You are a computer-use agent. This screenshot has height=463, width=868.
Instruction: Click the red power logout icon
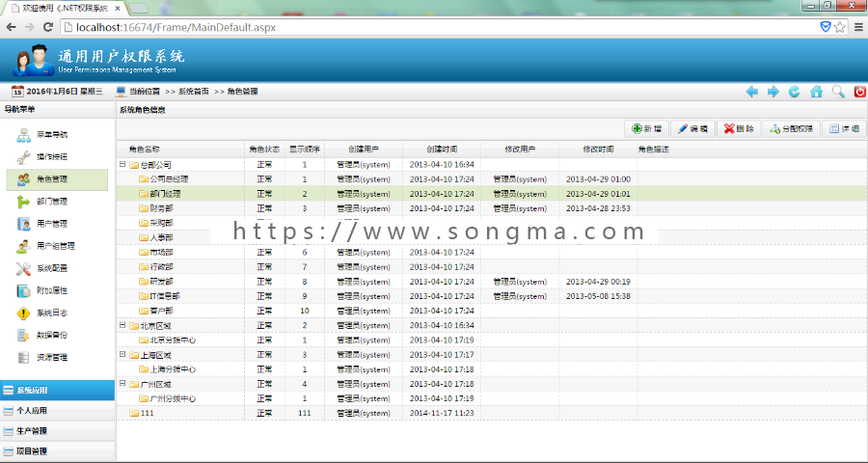pos(859,92)
